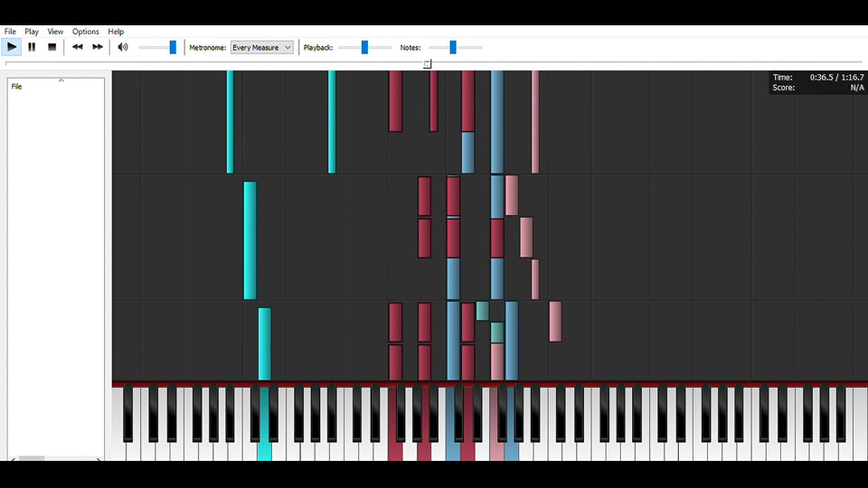Adjust the Notes slider handle
The width and height of the screenshot is (868, 488).
pos(453,48)
